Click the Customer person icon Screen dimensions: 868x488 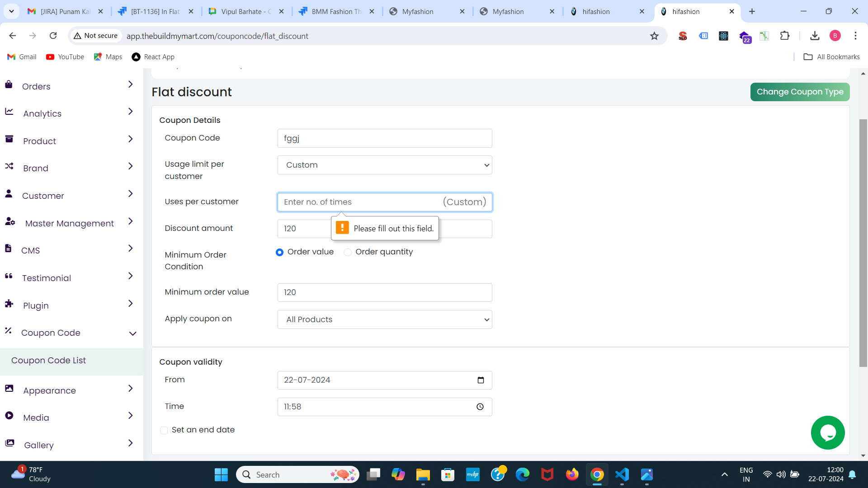click(9, 194)
